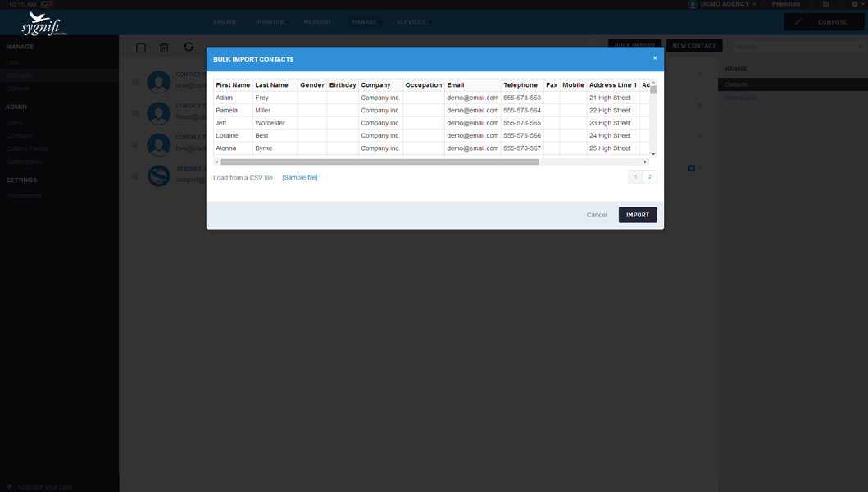Open the Engage menu item
Screen dimensions: 868x492
(225, 22)
